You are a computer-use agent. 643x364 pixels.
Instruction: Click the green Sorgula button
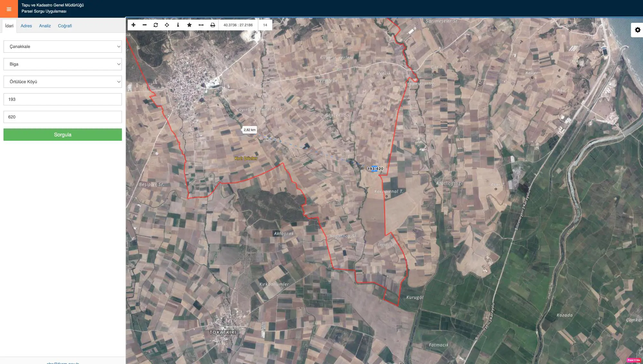[63, 135]
